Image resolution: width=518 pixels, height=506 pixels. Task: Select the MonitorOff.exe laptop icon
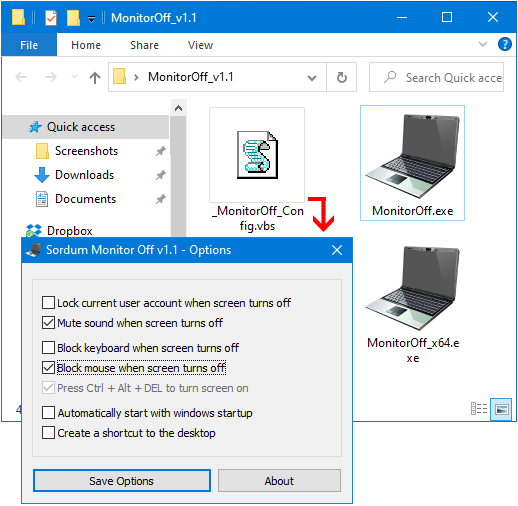[x=412, y=156]
